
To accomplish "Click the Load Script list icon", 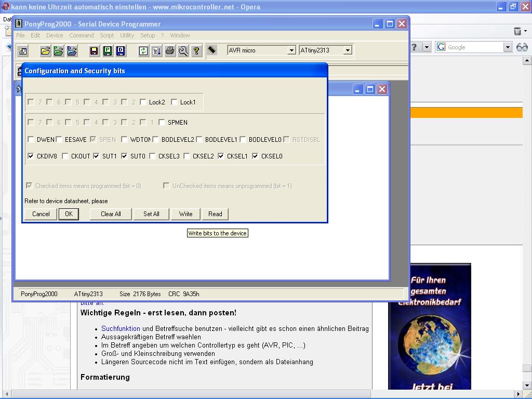I will pos(157,51).
